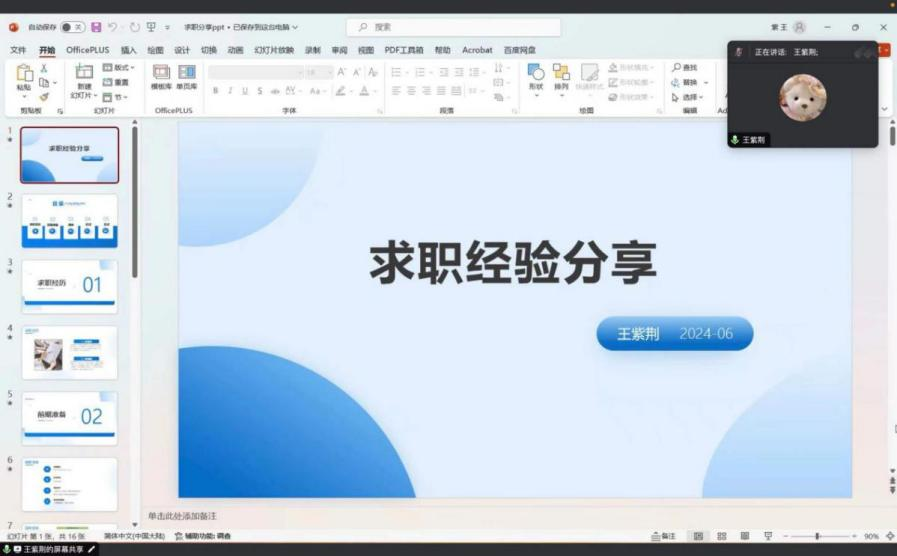897x556 pixels.
Task: Switch to the Slide Show (幻灯片放映) tab
Action: point(274,50)
